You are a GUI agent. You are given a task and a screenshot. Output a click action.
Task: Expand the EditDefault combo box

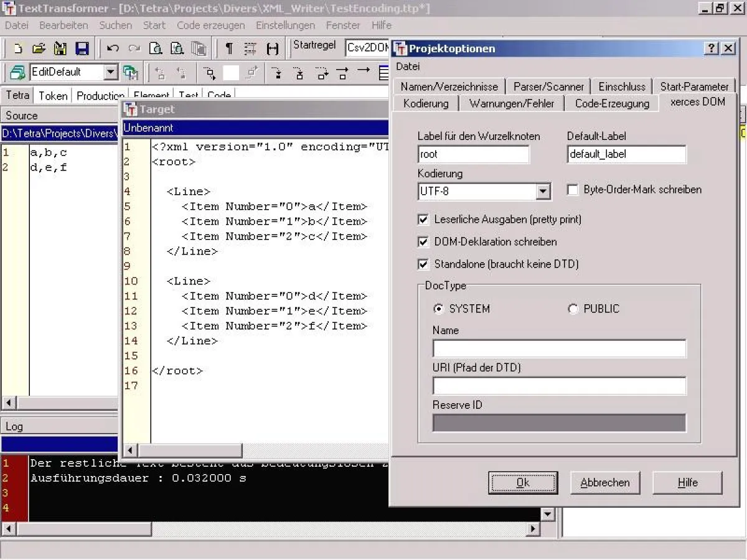pyautogui.click(x=112, y=72)
